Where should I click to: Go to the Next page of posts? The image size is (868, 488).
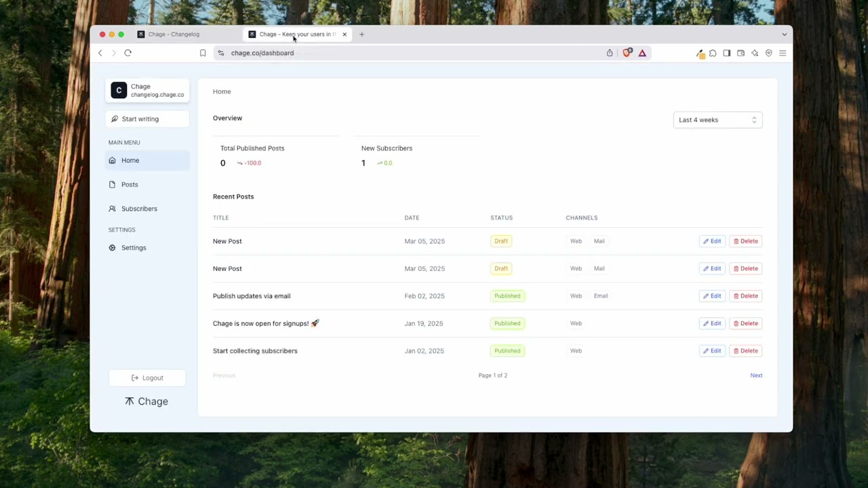tap(756, 375)
